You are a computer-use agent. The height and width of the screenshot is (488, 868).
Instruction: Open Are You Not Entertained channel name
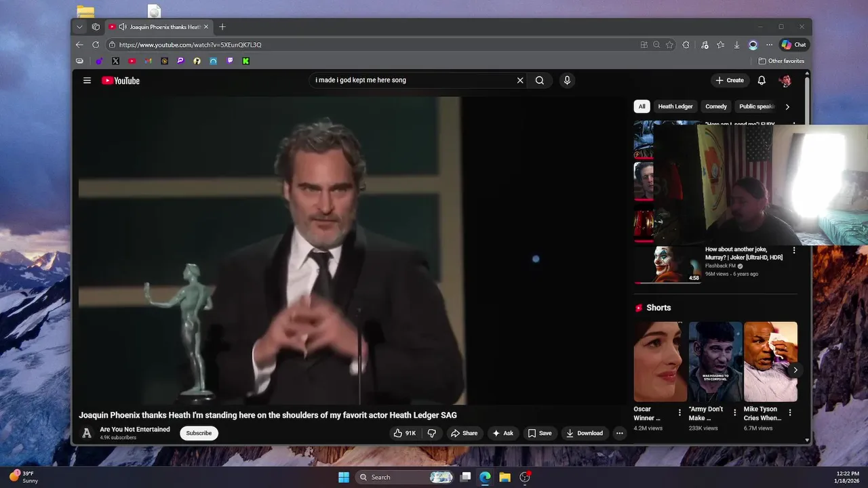[x=135, y=429]
